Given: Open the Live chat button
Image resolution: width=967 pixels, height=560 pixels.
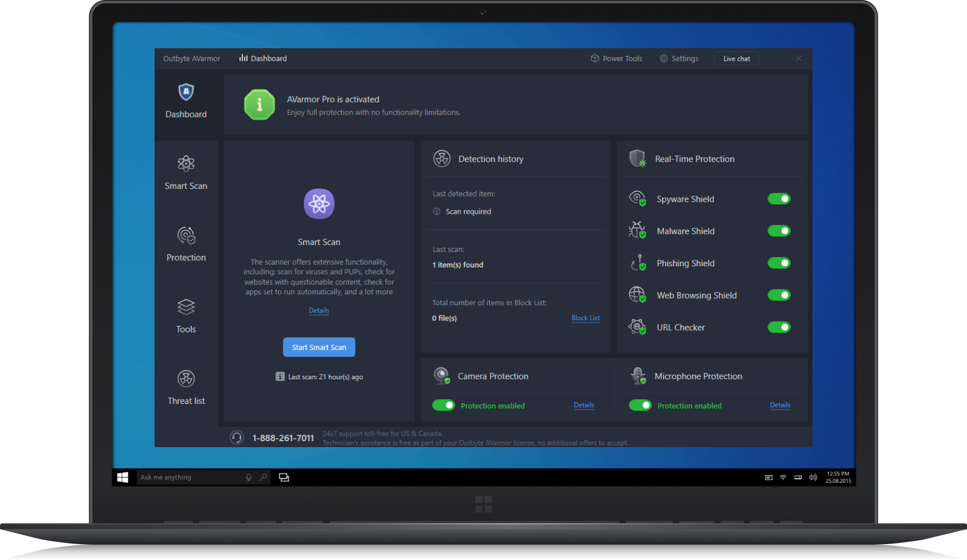Looking at the screenshot, I should coord(736,59).
